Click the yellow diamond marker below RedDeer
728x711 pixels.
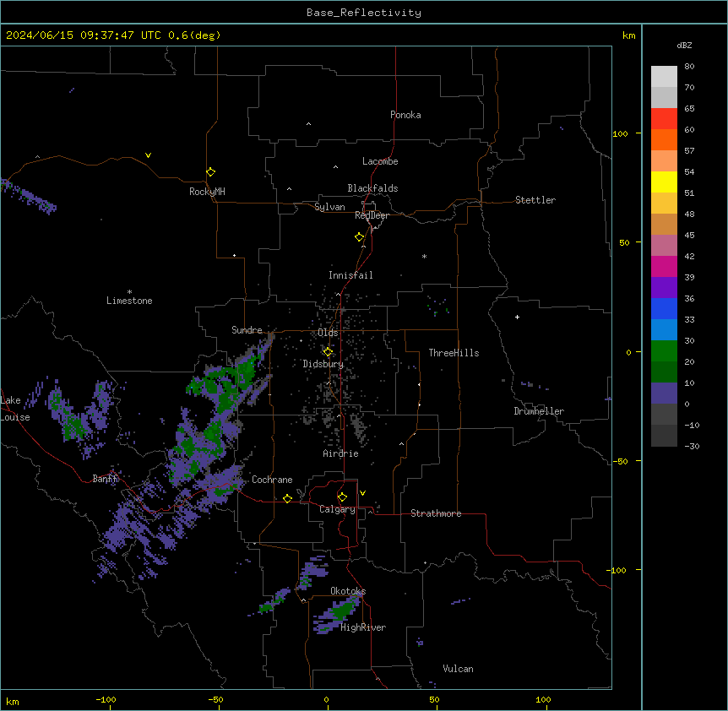(x=359, y=237)
